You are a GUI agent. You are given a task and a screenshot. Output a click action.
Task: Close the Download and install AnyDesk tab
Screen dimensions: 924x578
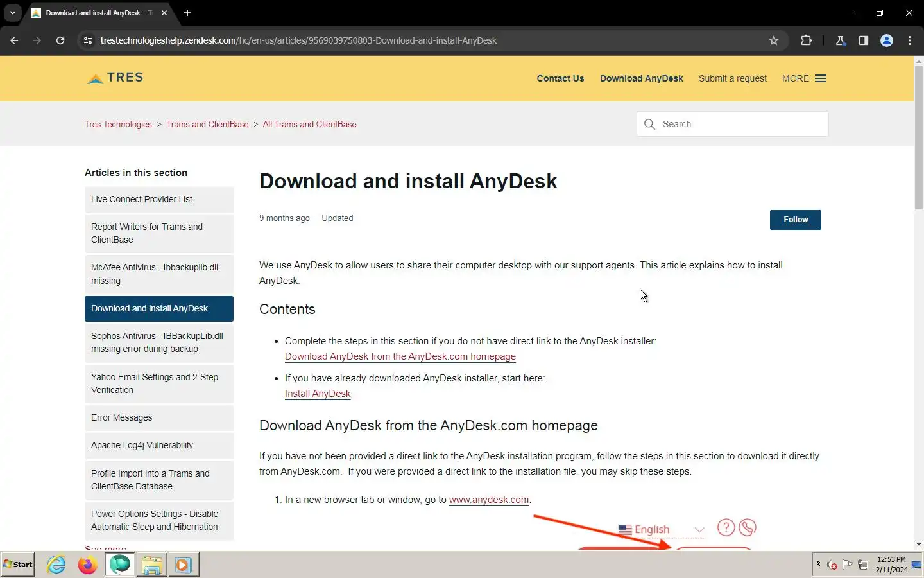(x=164, y=13)
